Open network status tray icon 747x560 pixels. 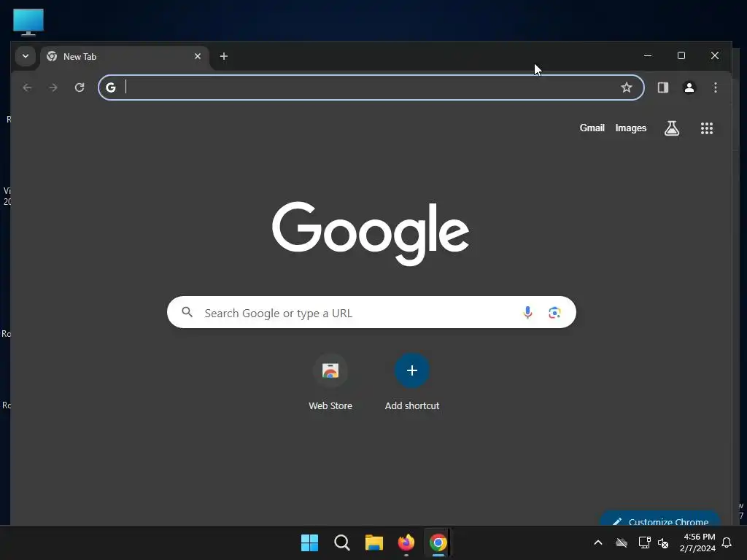click(644, 542)
